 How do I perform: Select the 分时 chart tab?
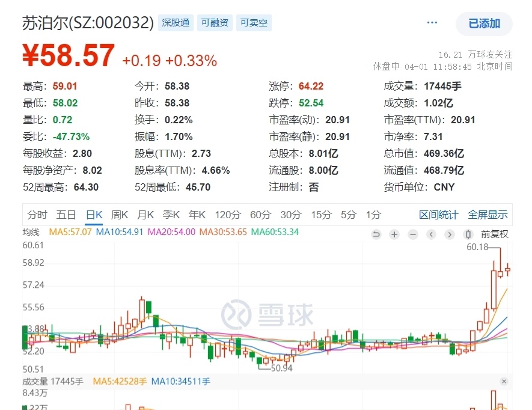click(37, 215)
